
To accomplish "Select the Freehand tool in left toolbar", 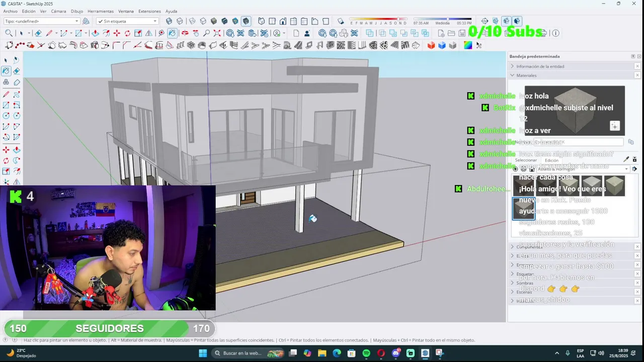I will click(x=17, y=95).
